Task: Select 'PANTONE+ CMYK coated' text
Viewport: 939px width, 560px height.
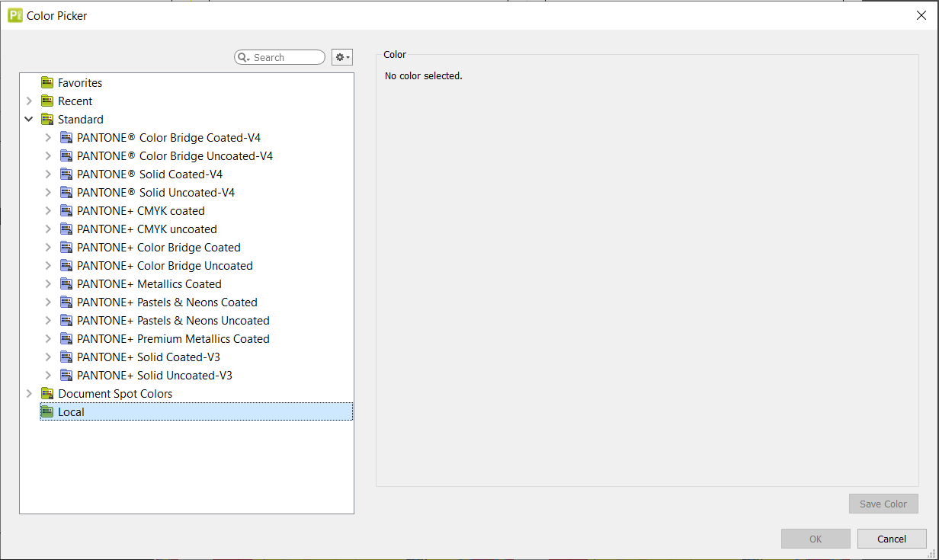Action: click(x=141, y=211)
